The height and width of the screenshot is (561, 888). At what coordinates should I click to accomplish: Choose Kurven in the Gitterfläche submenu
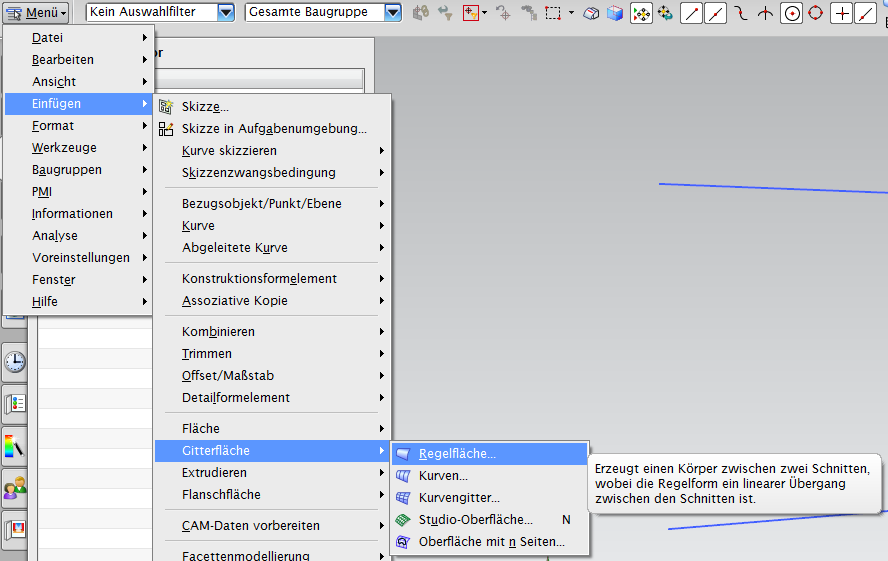[x=443, y=476]
